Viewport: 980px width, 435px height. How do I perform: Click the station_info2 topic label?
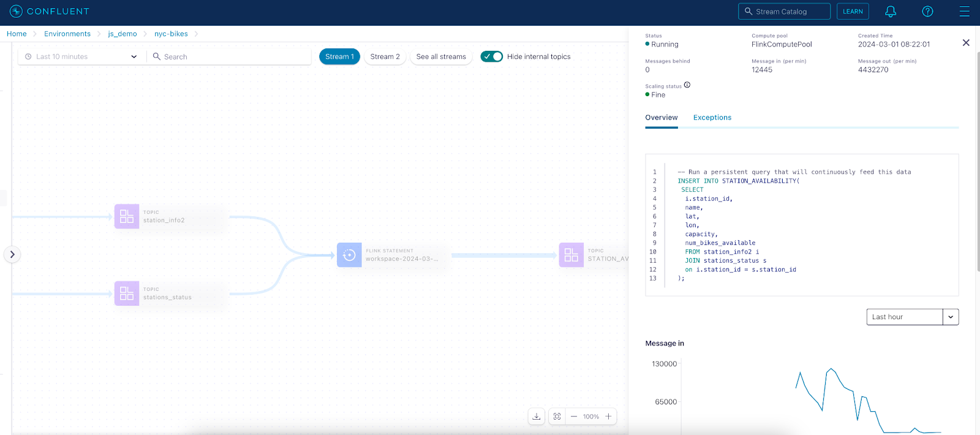[x=164, y=221]
